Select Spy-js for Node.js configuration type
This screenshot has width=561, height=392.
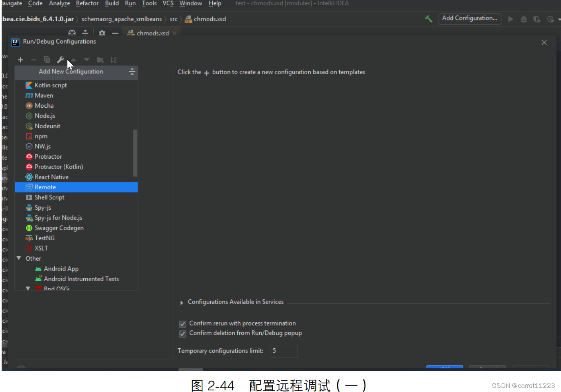(x=76, y=218)
